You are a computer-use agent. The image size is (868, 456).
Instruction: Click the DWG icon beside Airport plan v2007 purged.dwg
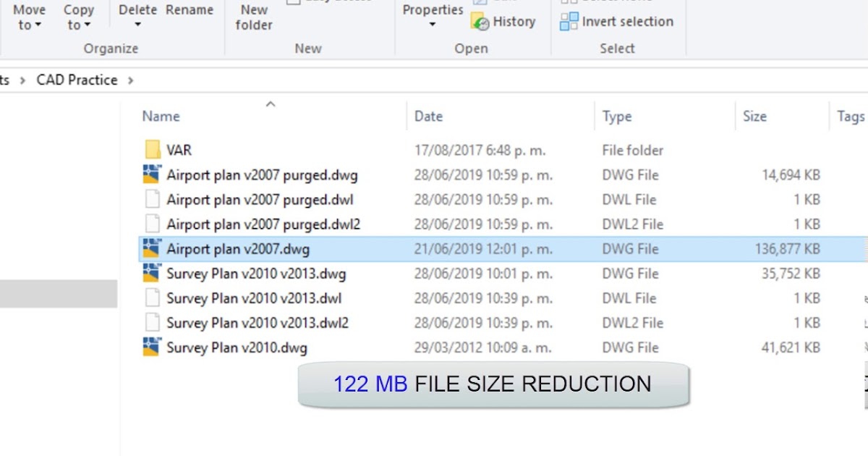(x=153, y=174)
